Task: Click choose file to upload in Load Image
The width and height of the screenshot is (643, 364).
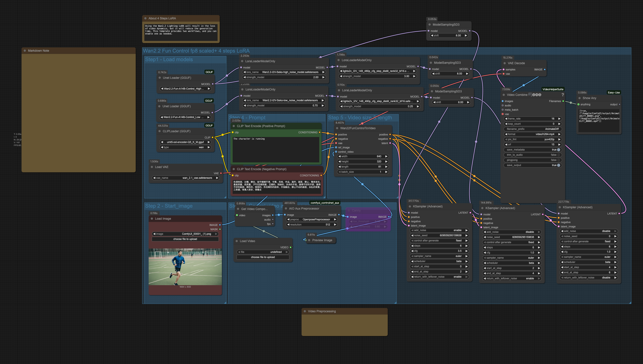Action: 185,239
